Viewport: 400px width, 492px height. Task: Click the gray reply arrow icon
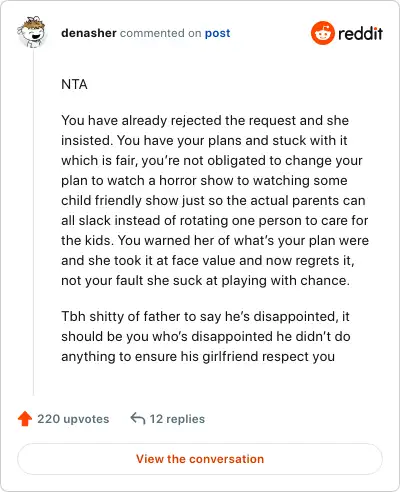138,418
